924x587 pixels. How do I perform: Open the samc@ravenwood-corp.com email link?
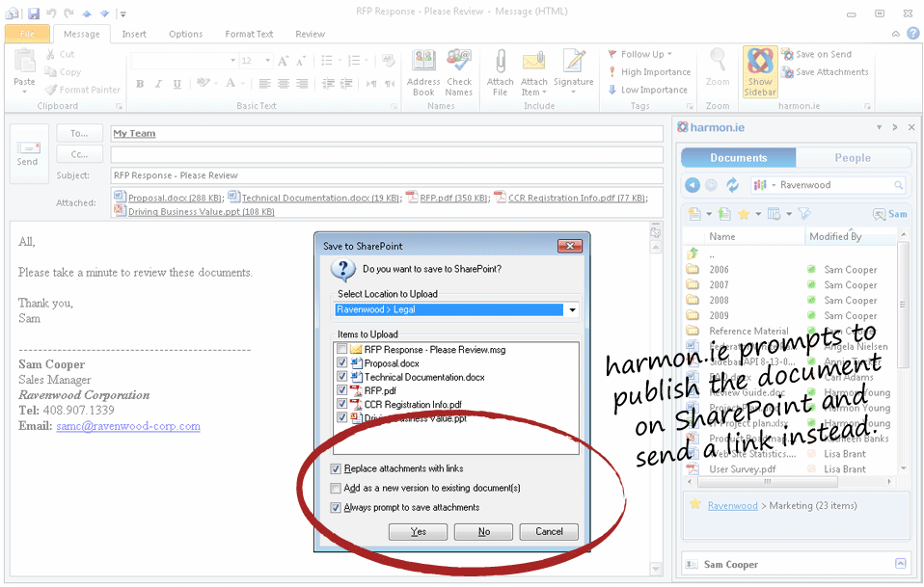[x=128, y=426]
